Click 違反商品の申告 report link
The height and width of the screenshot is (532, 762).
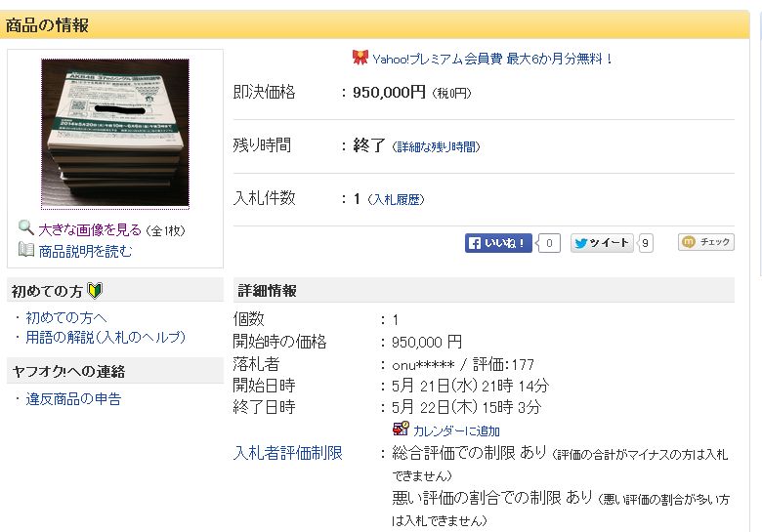(73, 399)
